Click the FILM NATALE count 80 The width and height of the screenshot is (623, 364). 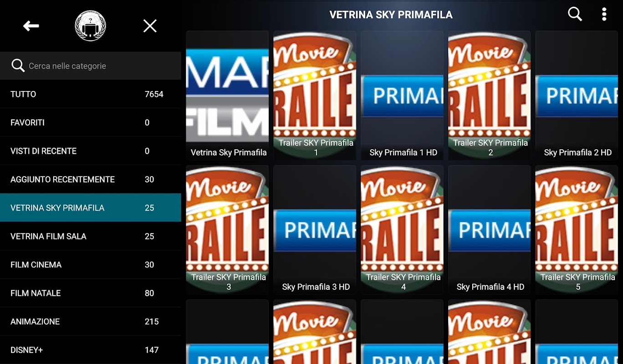coord(149,293)
